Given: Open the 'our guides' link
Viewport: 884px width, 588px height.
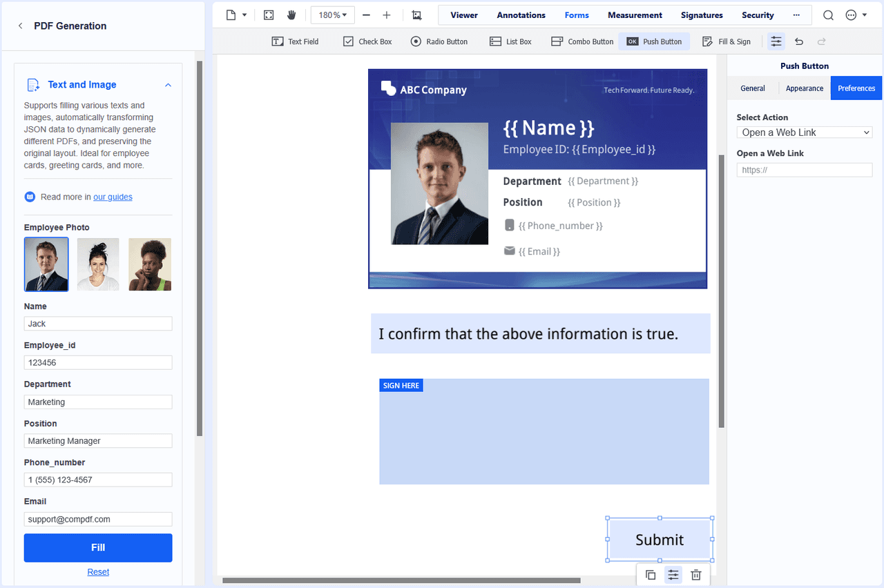Looking at the screenshot, I should 113,197.
